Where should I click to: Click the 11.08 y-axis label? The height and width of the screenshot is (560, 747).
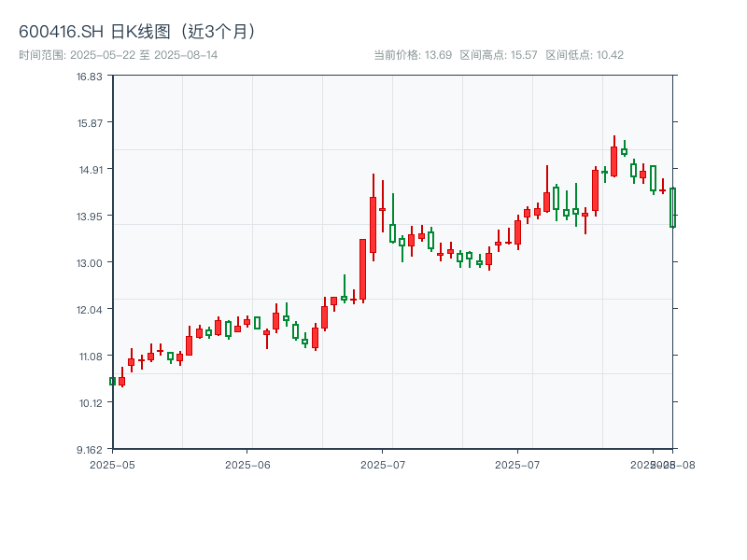point(91,357)
